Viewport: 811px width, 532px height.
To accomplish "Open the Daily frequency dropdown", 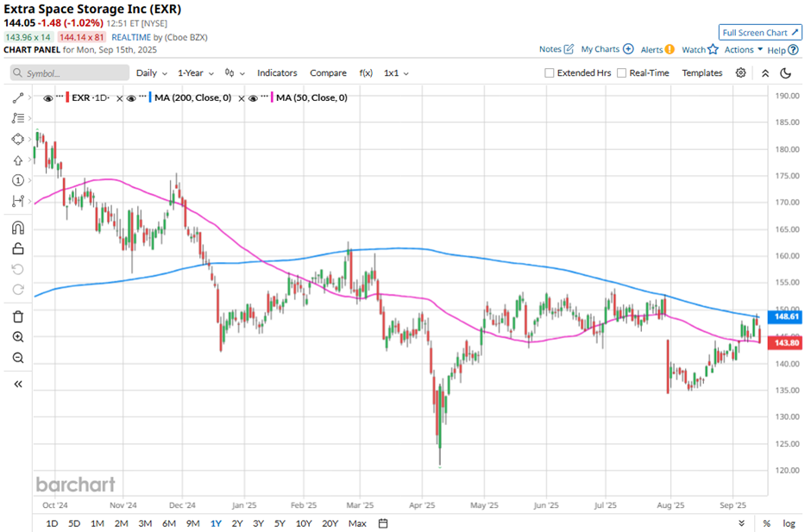I will (152, 73).
